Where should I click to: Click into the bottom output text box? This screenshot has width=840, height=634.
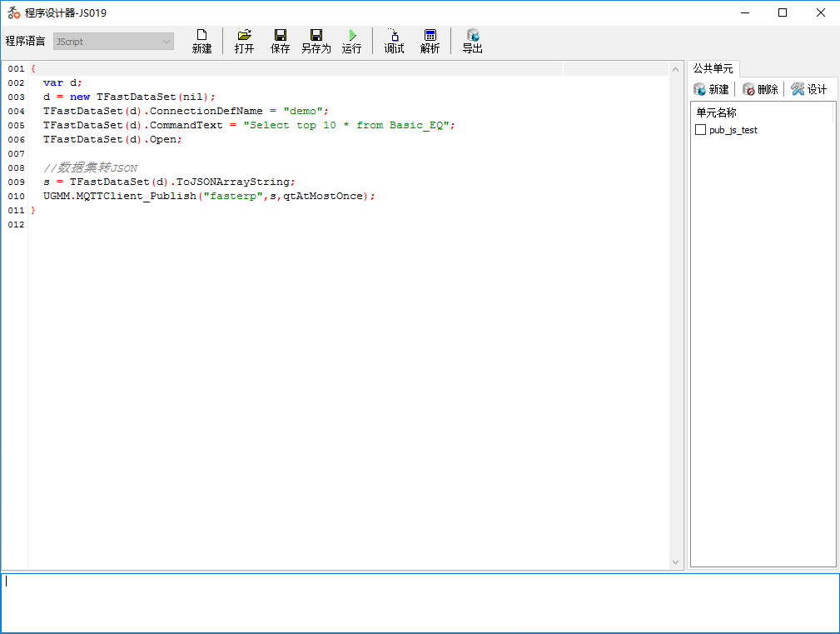[x=420, y=603]
